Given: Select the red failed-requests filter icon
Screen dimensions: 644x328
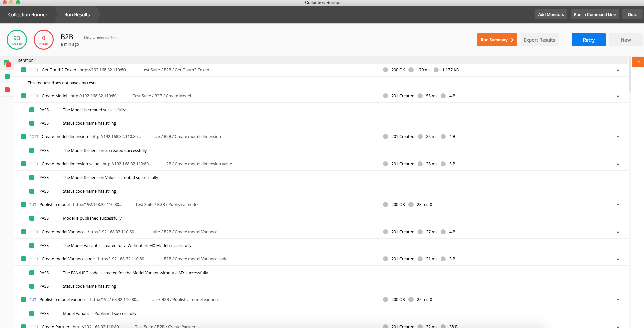Looking at the screenshot, I should [7, 90].
